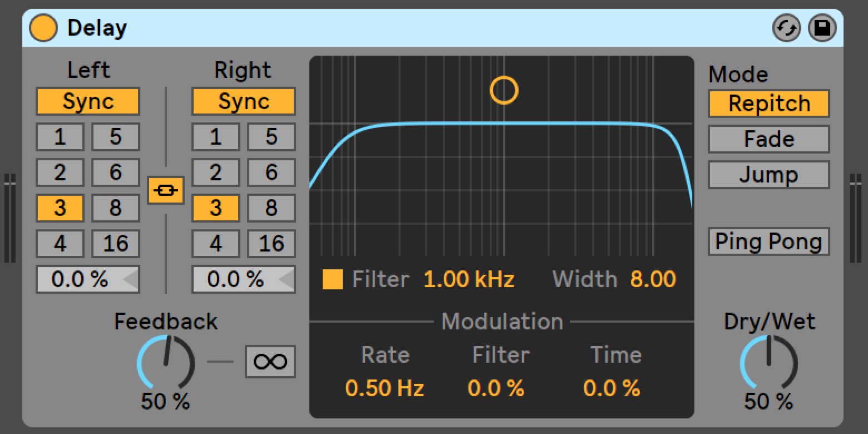
Task: Click the Feedback knob
Action: (166, 363)
